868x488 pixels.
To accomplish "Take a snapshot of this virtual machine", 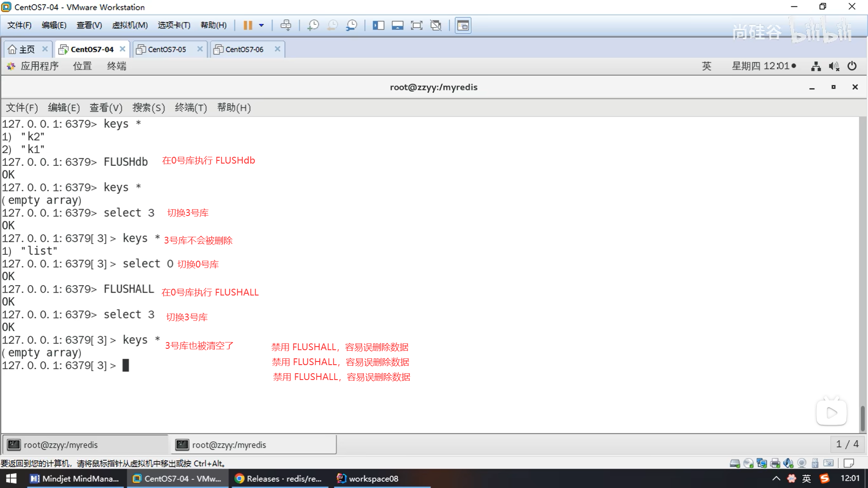I will (x=313, y=25).
